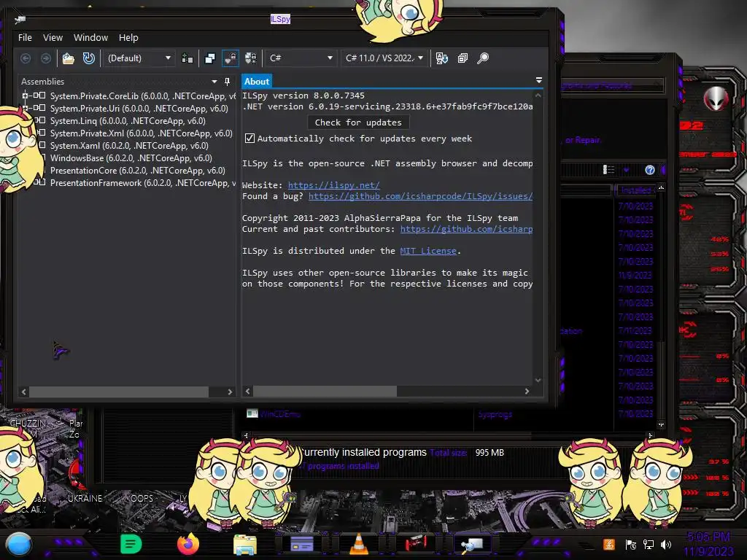Select PresentationFramework assembly
The height and width of the screenshot is (560, 747).
coord(143,183)
